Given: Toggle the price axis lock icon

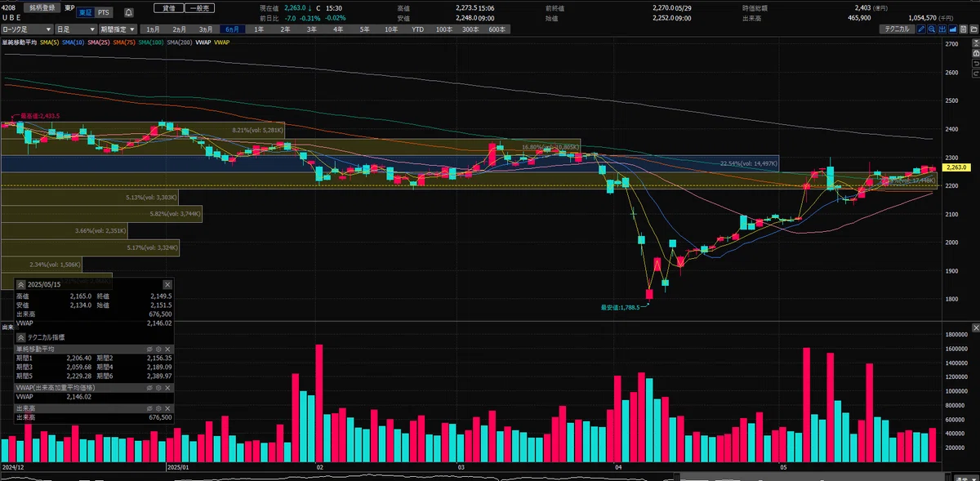Looking at the screenshot, I should click(976, 53).
